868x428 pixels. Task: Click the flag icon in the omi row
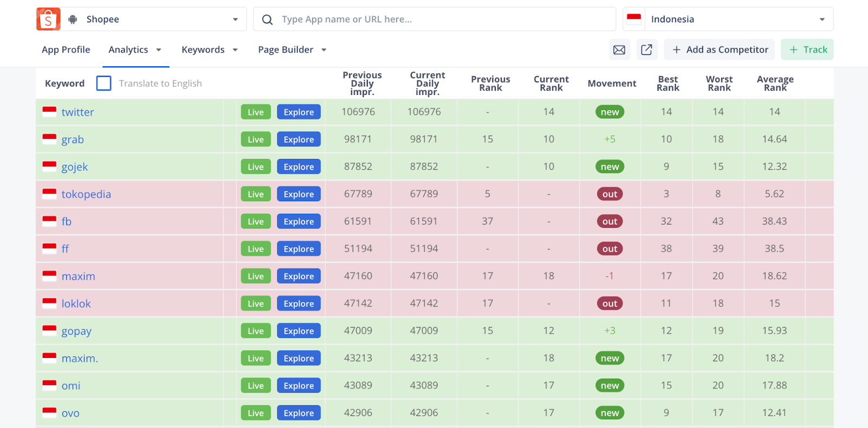click(x=49, y=385)
